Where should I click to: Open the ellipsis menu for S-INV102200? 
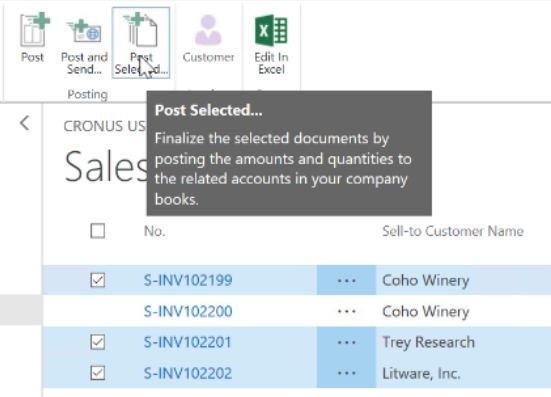(x=346, y=311)
